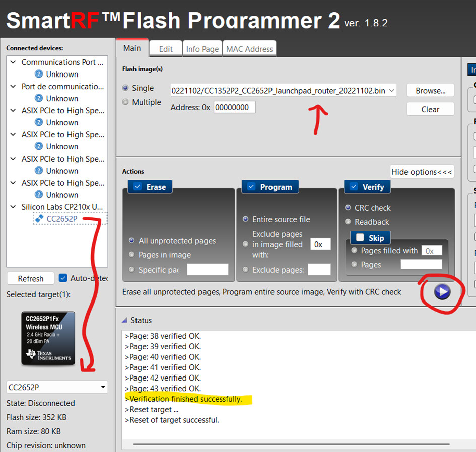The width and height of the screenshot is (476, 452).
Task: Click Unknown icon under Communications Port
Action: [x=39, y=73]
